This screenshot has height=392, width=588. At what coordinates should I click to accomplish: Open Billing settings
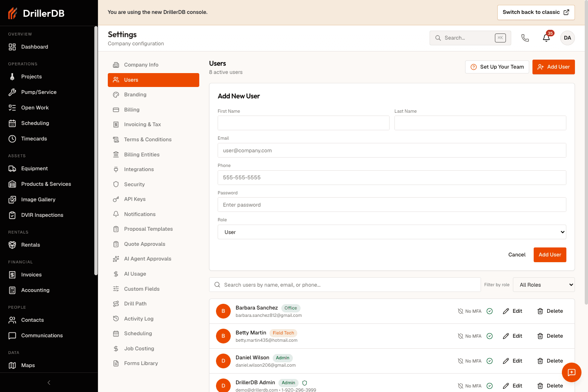154,110
